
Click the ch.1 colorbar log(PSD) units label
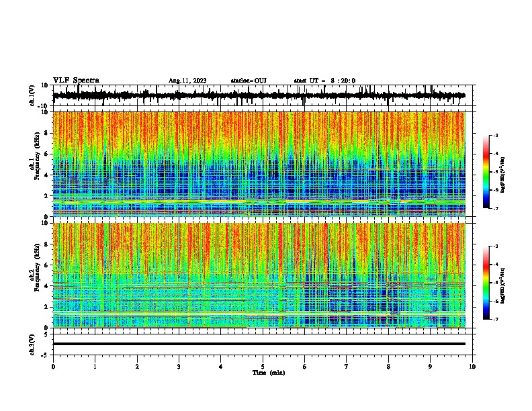coord(503,175)
